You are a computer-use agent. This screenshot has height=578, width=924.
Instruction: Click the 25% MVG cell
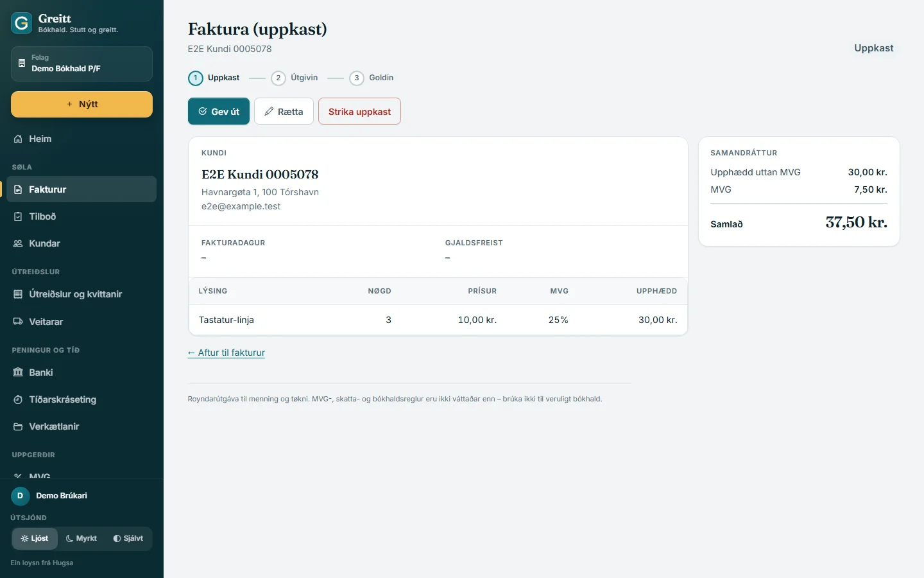coord(558,320)
